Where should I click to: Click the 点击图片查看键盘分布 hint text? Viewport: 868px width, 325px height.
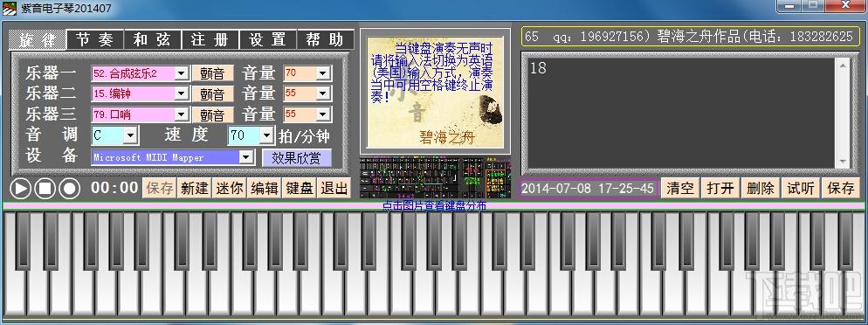click(x=434, y=206)
